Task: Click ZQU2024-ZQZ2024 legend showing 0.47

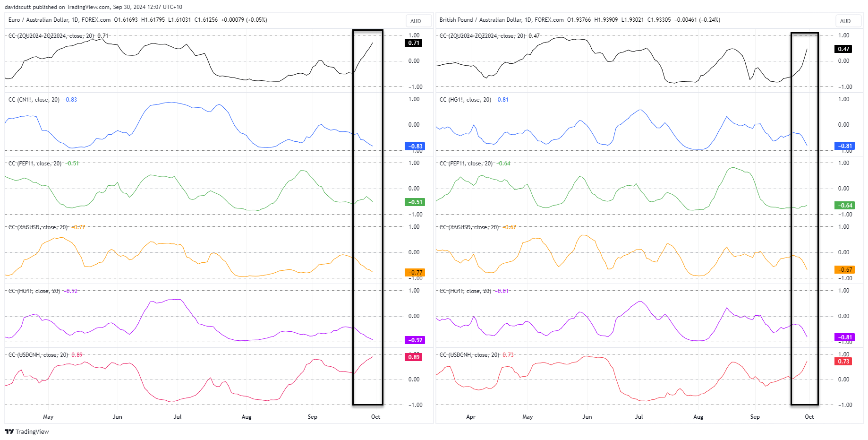Action: pyautogui.click(x=490, y=36)
